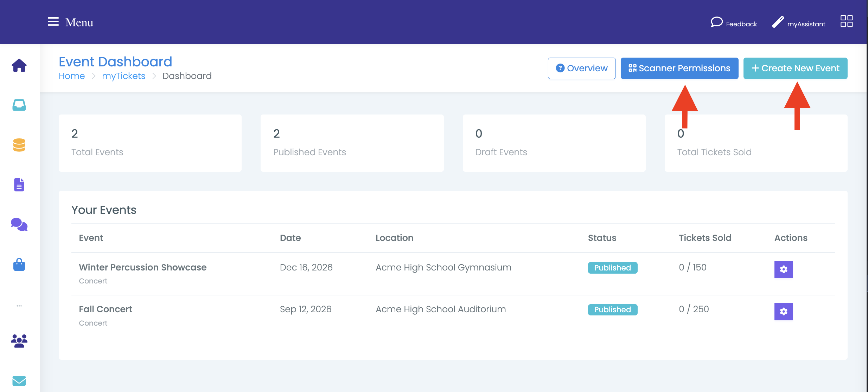Click the Sep 12, 2026 date cell
The image size is (868, 392).
pyautogui.click(x=306, y=309)
